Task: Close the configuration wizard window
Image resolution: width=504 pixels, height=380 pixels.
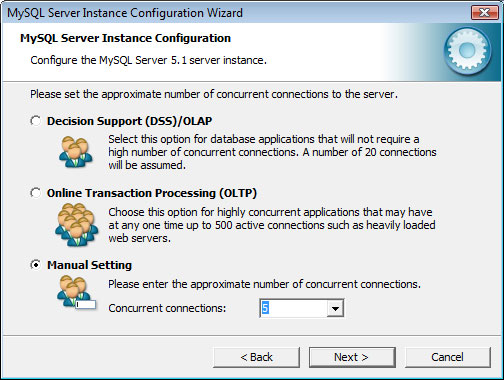Action: (x=484, y=13)
